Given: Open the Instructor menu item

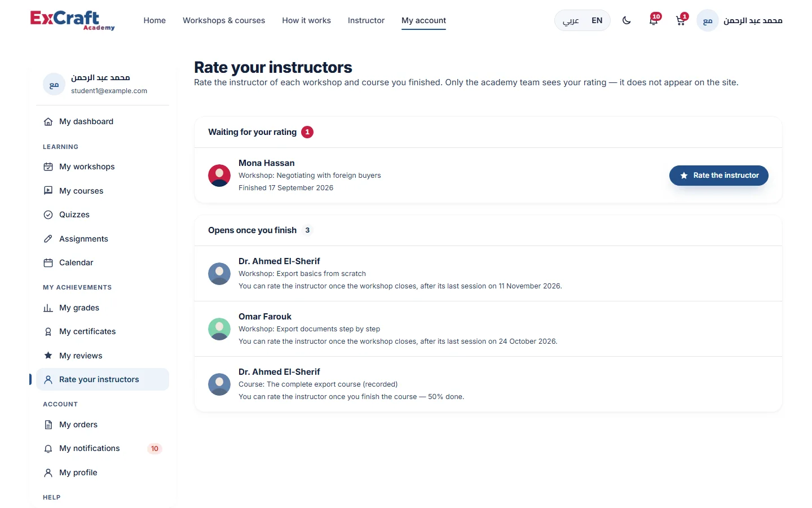Looking at the screenshot, I should (366, 20).
